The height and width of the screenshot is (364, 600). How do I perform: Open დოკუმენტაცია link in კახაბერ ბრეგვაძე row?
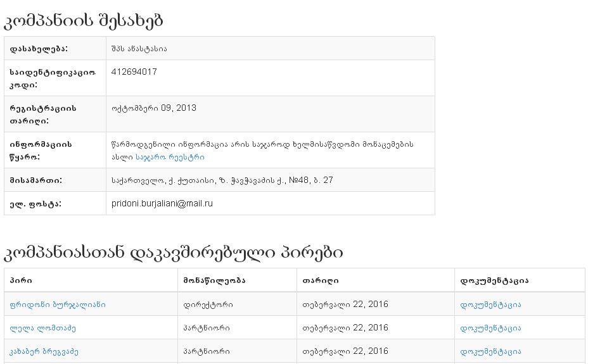point(490,351)
